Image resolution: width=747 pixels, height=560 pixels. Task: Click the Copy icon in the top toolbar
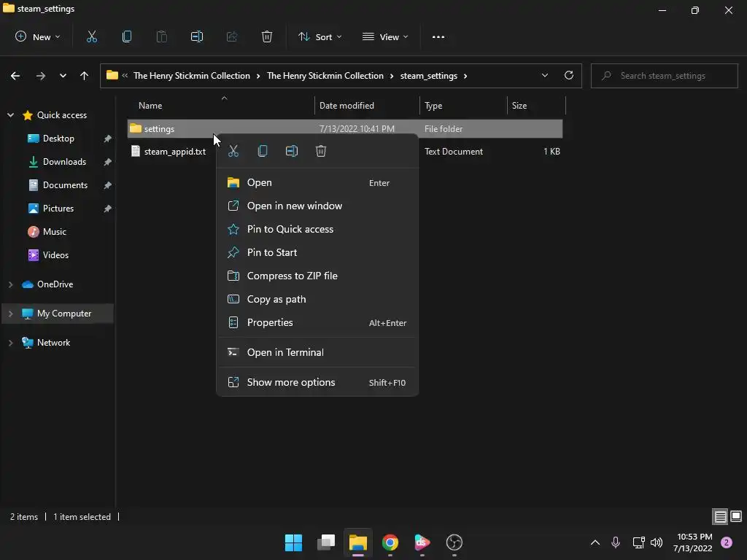[x=127, y=36]
